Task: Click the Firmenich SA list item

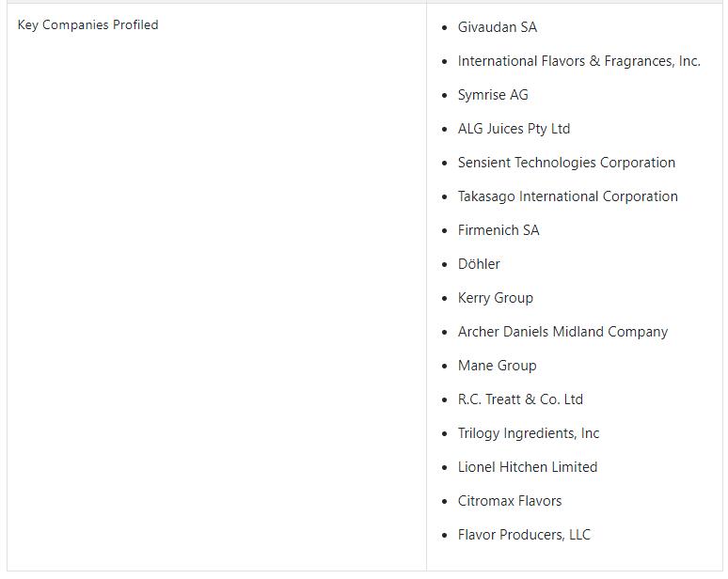Action: tap(499, 230)
